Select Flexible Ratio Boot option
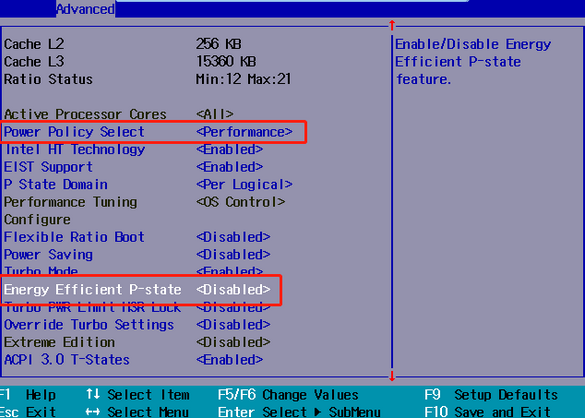The image size is (585, 418). 74,237
